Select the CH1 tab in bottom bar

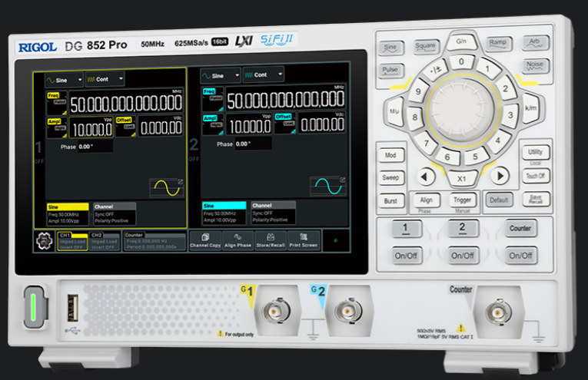pos(72,241)
